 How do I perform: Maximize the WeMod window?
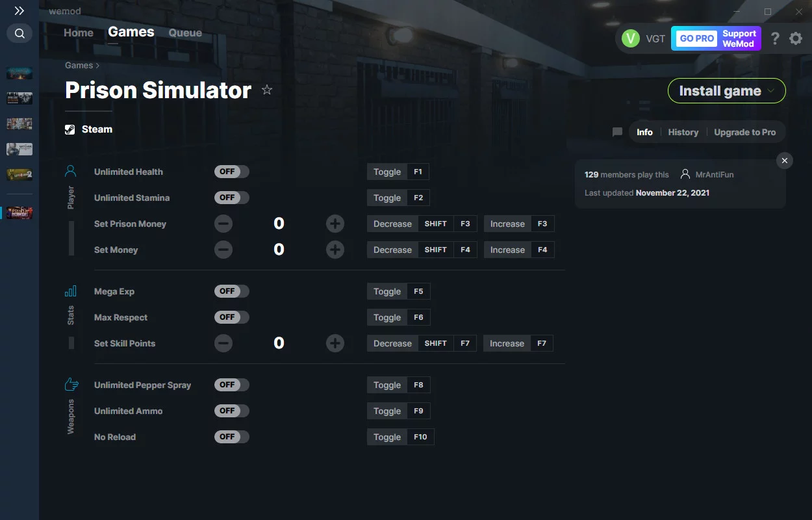coord(768,12)
